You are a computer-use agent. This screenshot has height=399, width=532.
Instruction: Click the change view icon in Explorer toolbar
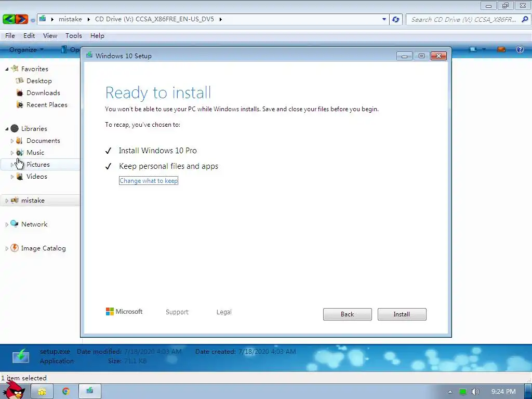tap(473, 49)
